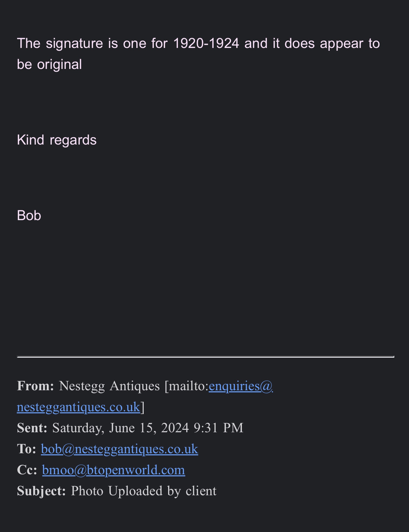Click the bold "From:" label
Screen dimensions: 409x532
pos(35,386)
